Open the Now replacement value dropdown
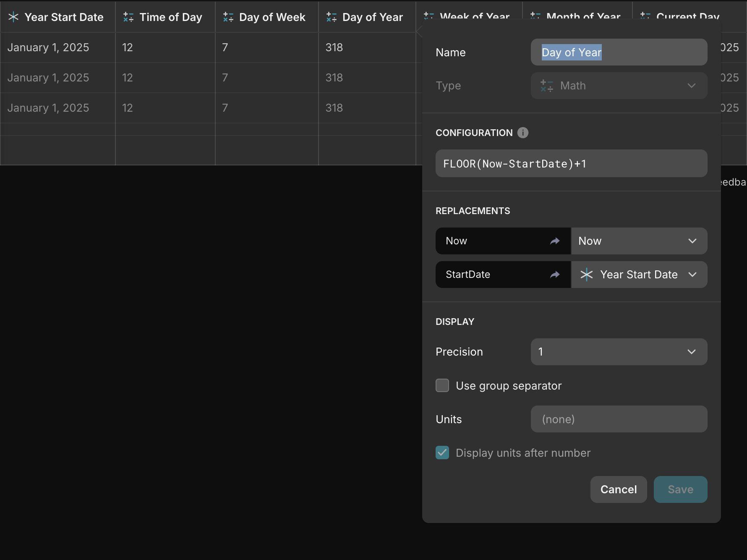 click(639, 241)
